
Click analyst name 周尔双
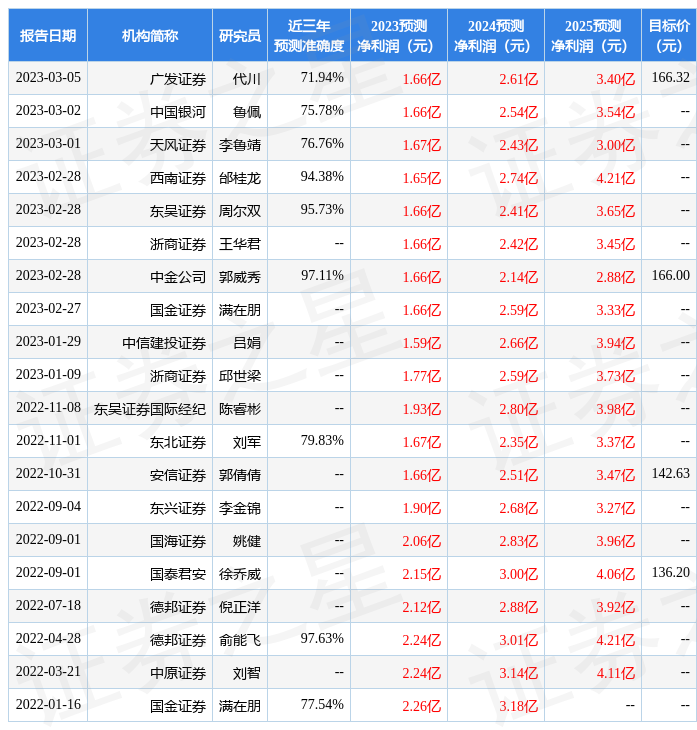tap(240, 211)
